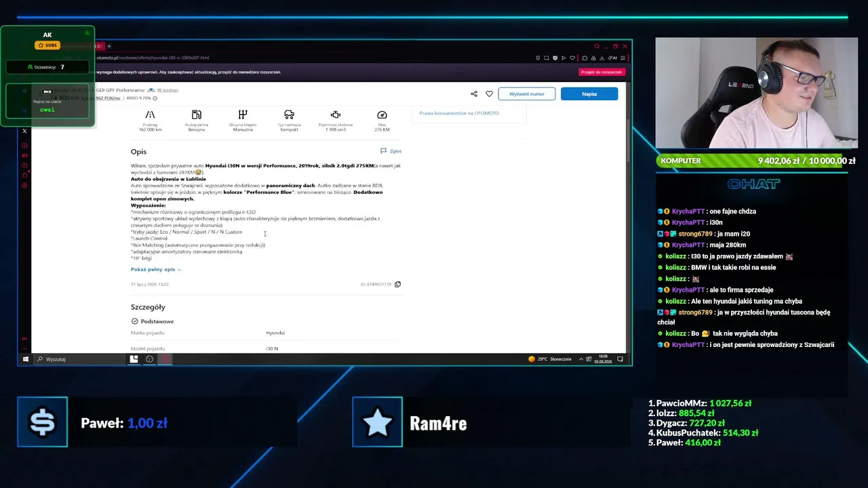Open the white tile taskbar app
The width and height of the screenshot is (868, 488).
click(134, 359)
